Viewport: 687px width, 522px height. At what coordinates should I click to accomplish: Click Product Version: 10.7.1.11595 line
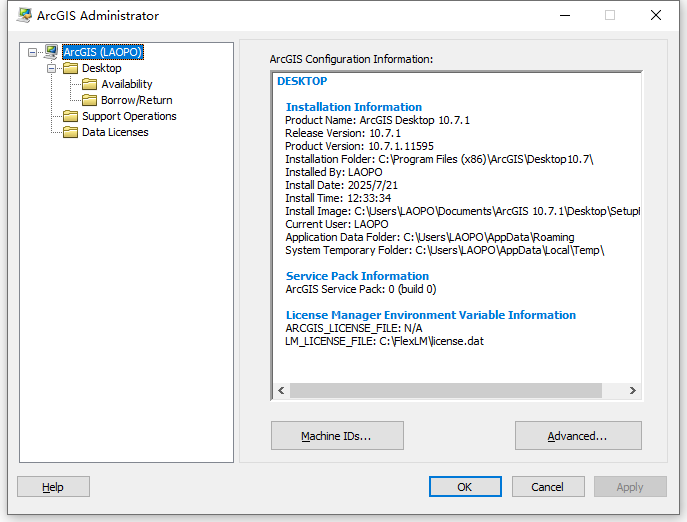[x=359, y=146]
